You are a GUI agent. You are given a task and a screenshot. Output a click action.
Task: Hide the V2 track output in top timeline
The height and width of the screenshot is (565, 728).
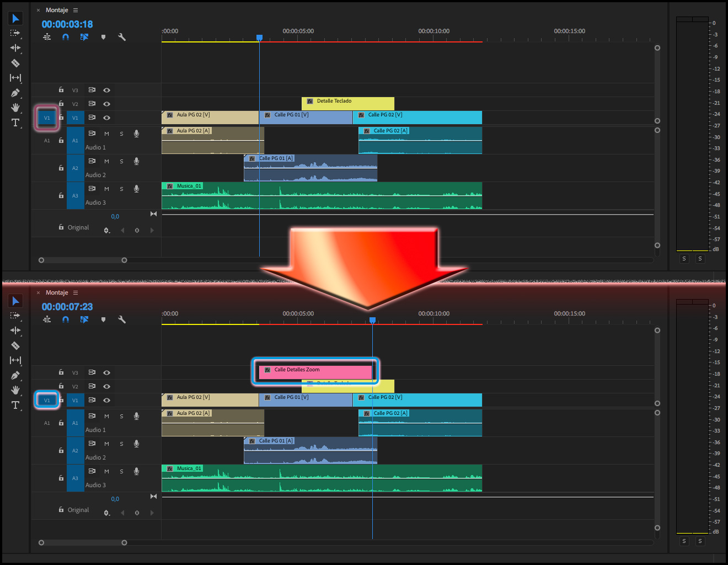coord(106,104)
